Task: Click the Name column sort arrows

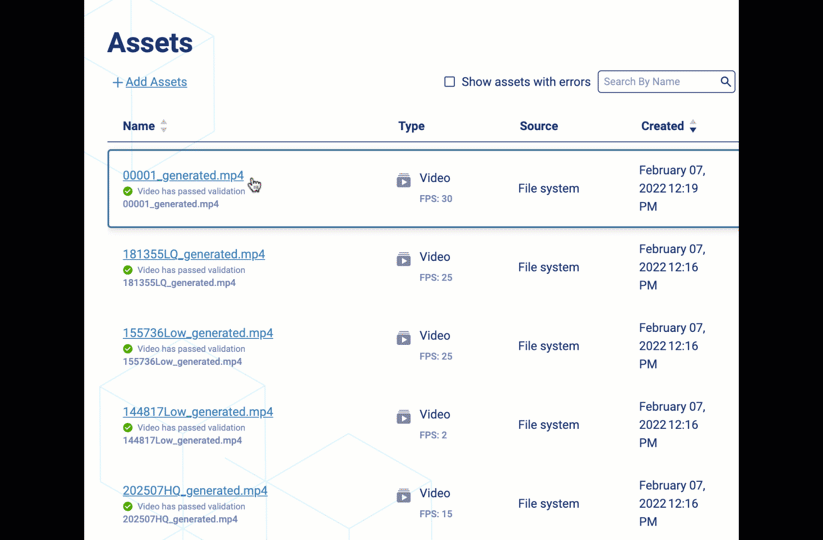Action: [x=164, y=126]
